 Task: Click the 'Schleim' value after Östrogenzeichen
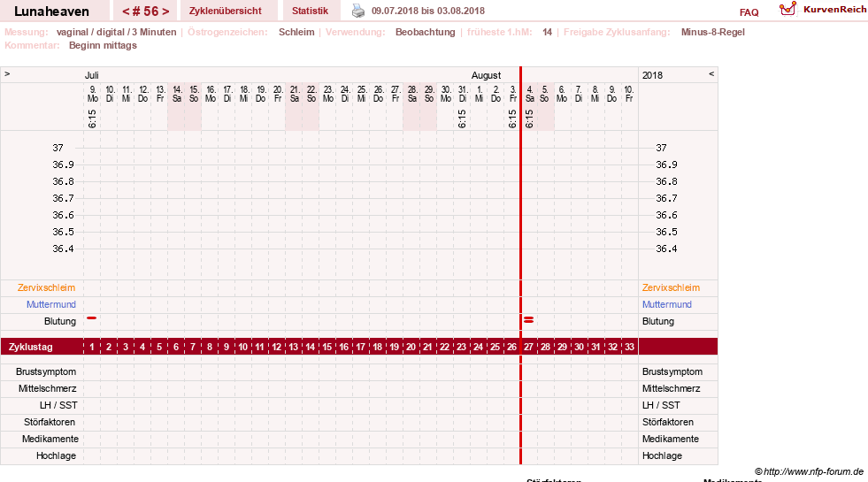296,32
